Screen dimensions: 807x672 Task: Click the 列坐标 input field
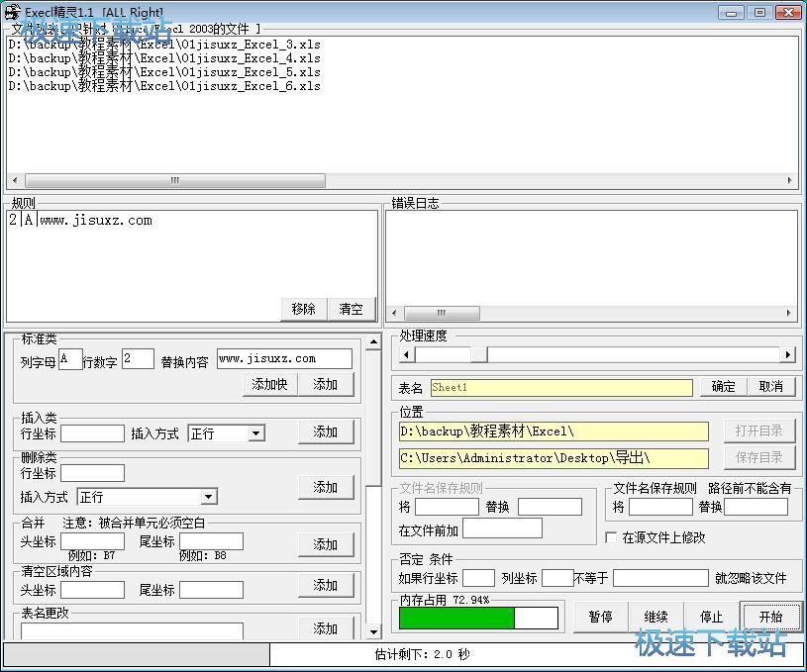point(558,578)
